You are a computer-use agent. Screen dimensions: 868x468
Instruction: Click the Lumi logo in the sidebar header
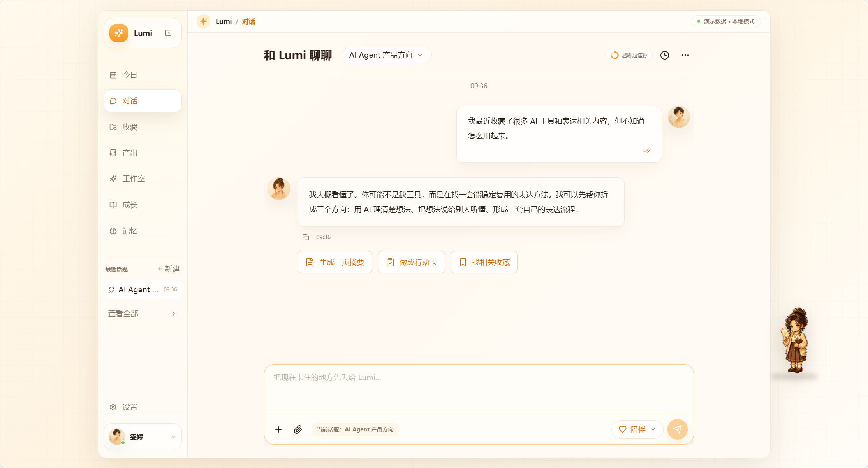pyautogui.click(x=119, y=33)
